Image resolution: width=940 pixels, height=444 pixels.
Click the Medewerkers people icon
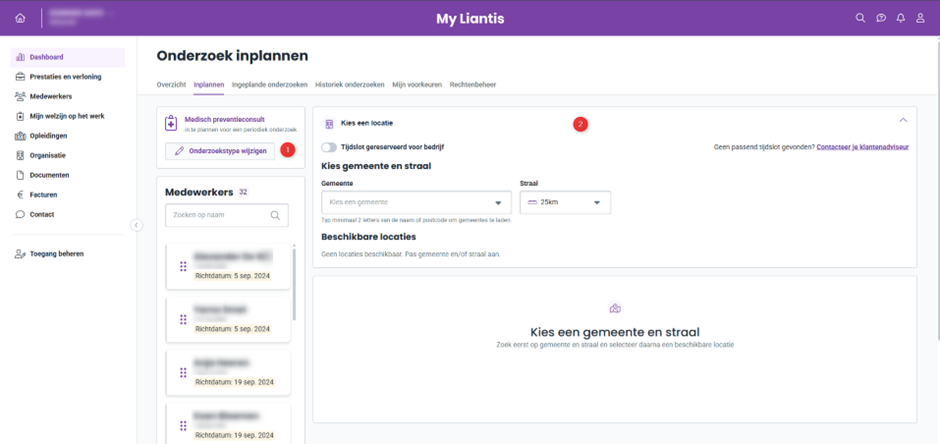tap(20, 96)
